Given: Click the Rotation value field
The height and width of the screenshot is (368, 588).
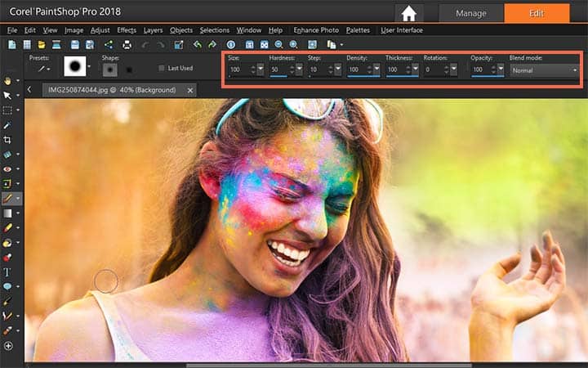Looking at the screenshot, I should pyautogui.click(x=433, y=70).
